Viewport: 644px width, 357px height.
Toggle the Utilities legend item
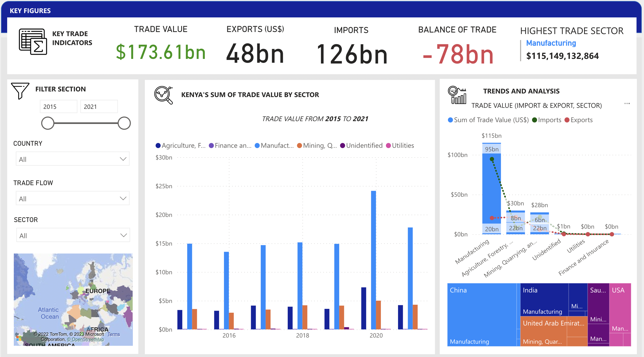click(400, 146)
